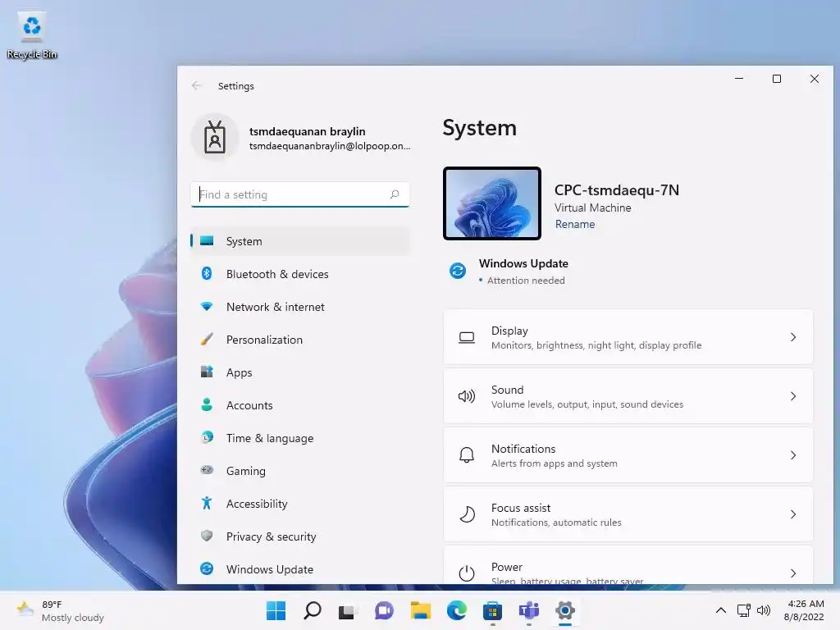Expand the Display settings chevron
The height and width of the screenshot is (630, 840).
tap(793, 337)
